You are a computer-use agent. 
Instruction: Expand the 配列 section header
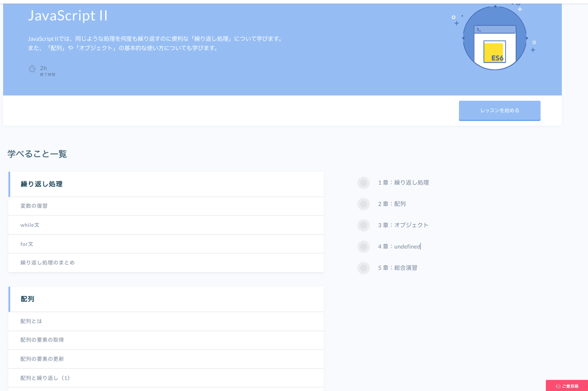(x=166, y=299)
